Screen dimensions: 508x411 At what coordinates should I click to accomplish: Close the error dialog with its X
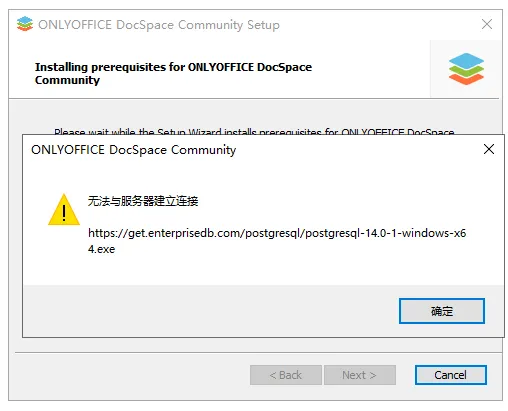(x=489, y=149)
